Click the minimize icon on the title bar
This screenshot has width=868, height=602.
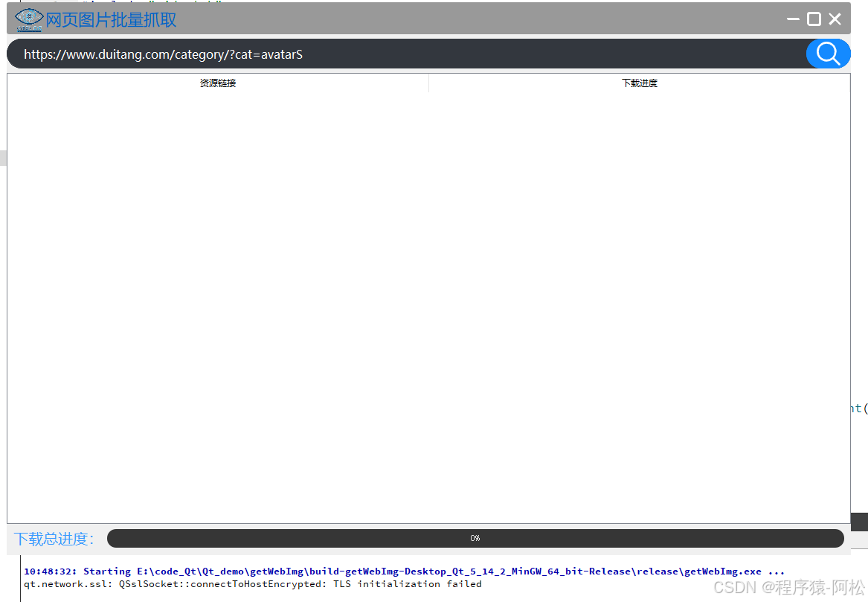point(793,19)
